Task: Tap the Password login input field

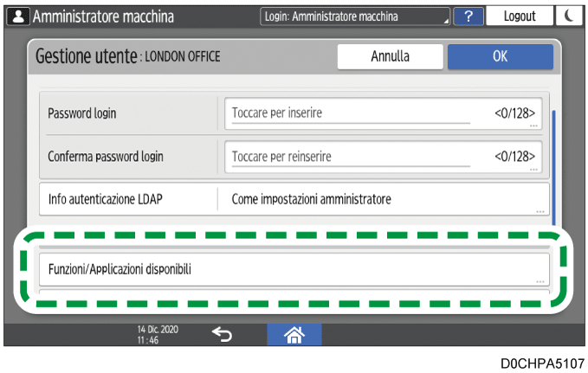Action: click(x=385, y=113)
